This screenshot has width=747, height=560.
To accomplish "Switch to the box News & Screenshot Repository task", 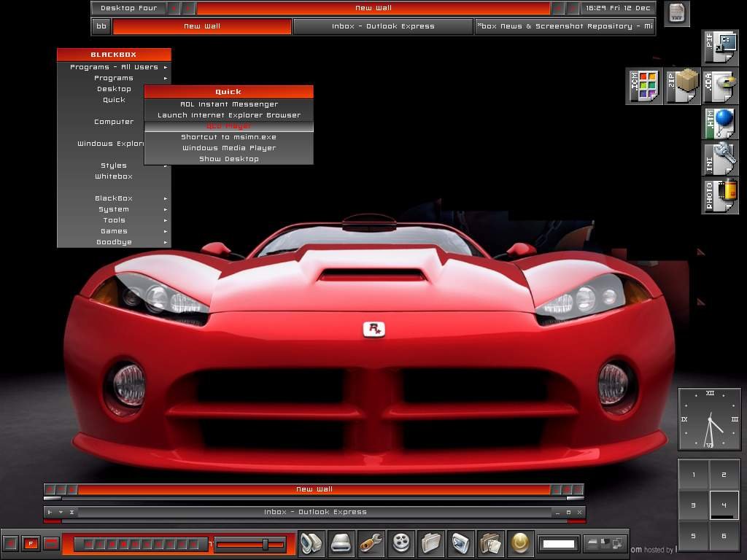I will pos(565,26).
